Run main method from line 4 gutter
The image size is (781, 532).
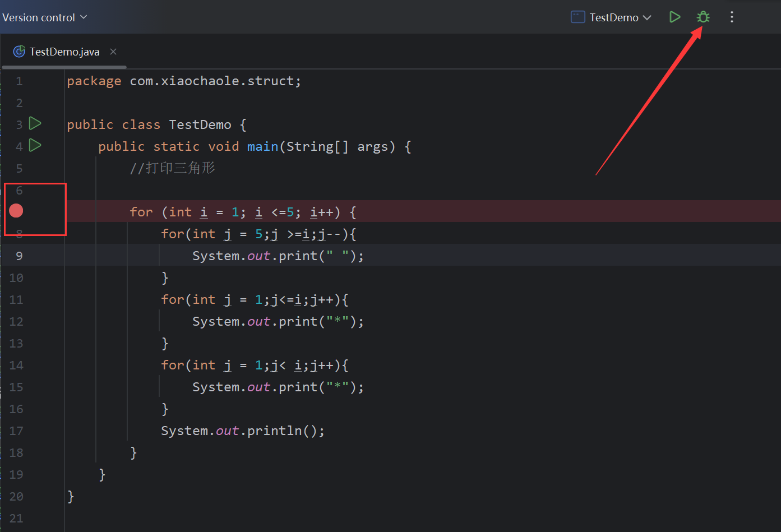click(35, 145)
